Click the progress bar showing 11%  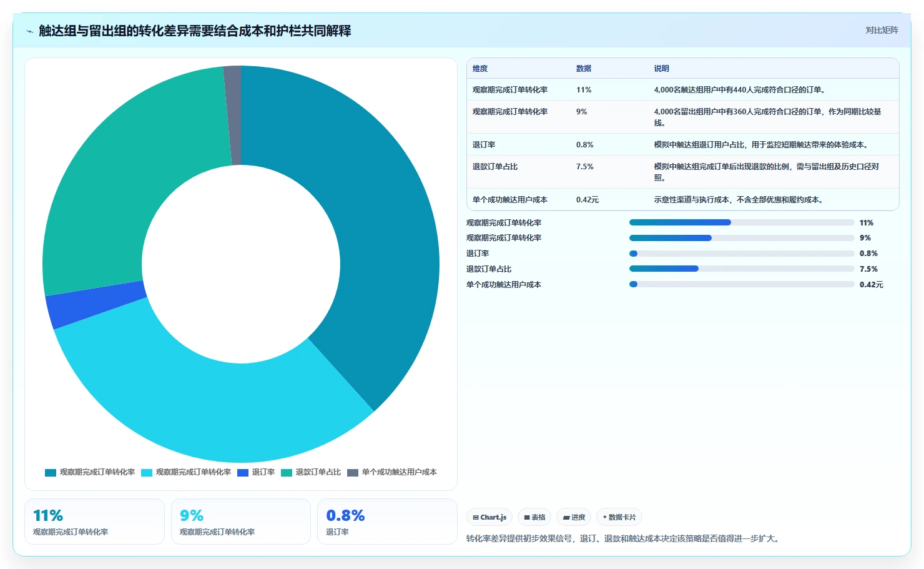coord(742,222)
